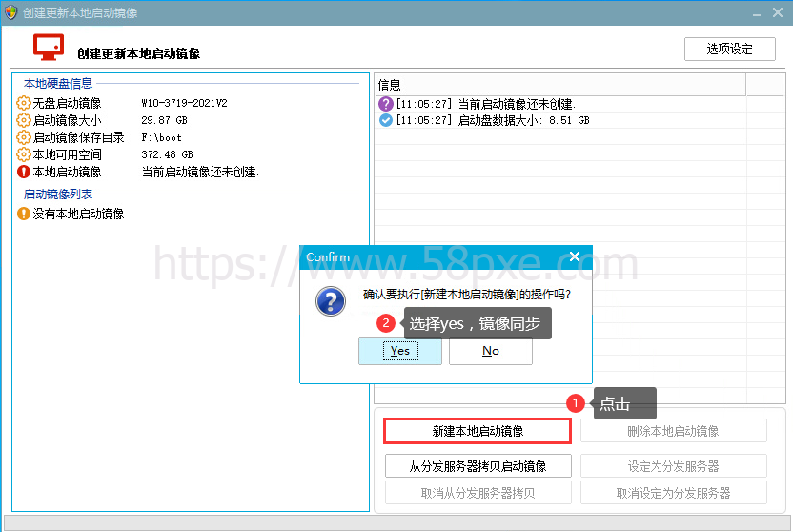
Task: Click purple question icon in first log entry
Action: [385, 104]
